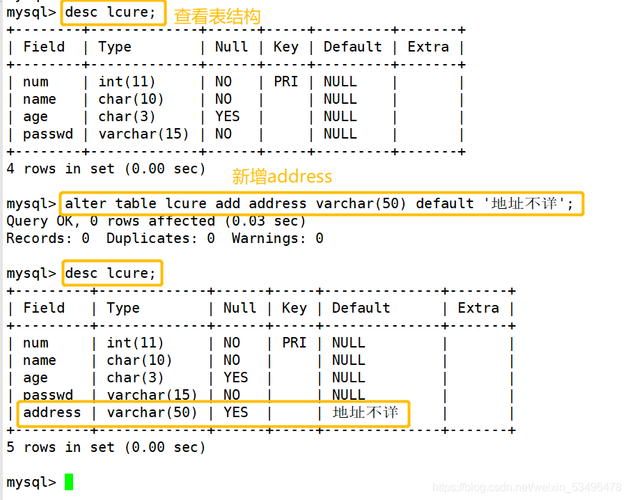Click 'Records: 0 Duplicates: 0 Warnings: 0' line

click(165, 238)
